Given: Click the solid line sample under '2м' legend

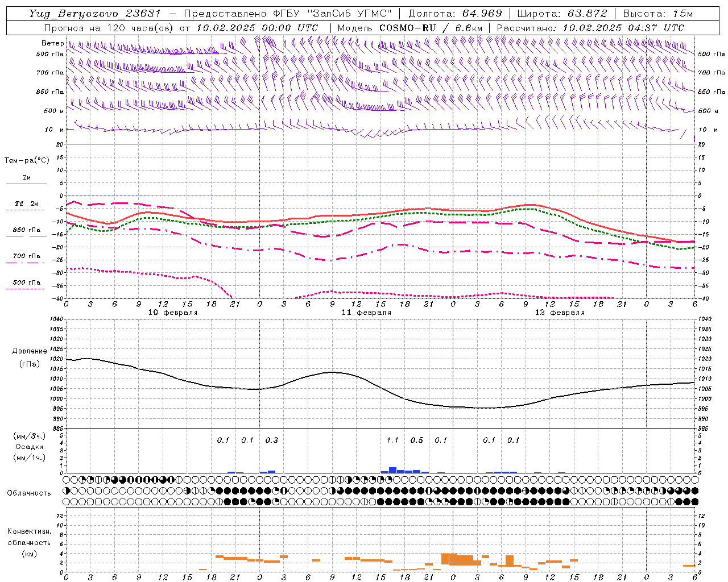Looking at the screenshot, I should tap(26, 184).
